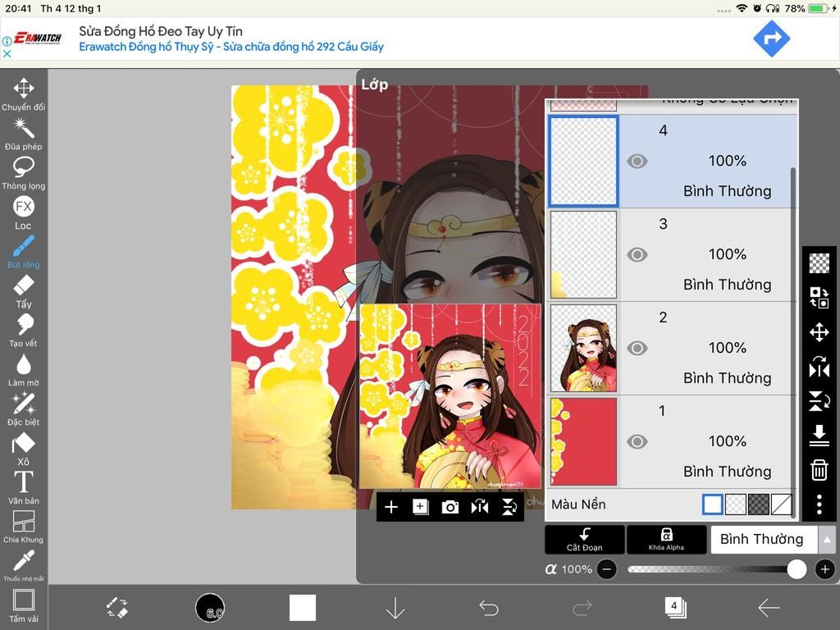Tap the Wi-Fi icon in status bar
This screenshot has width=840, height=630.
[x=742, y=8]
